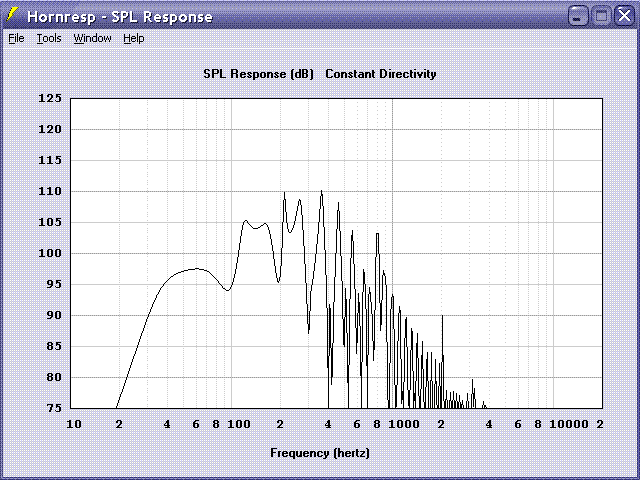Open the Window menu

(92, 38)
